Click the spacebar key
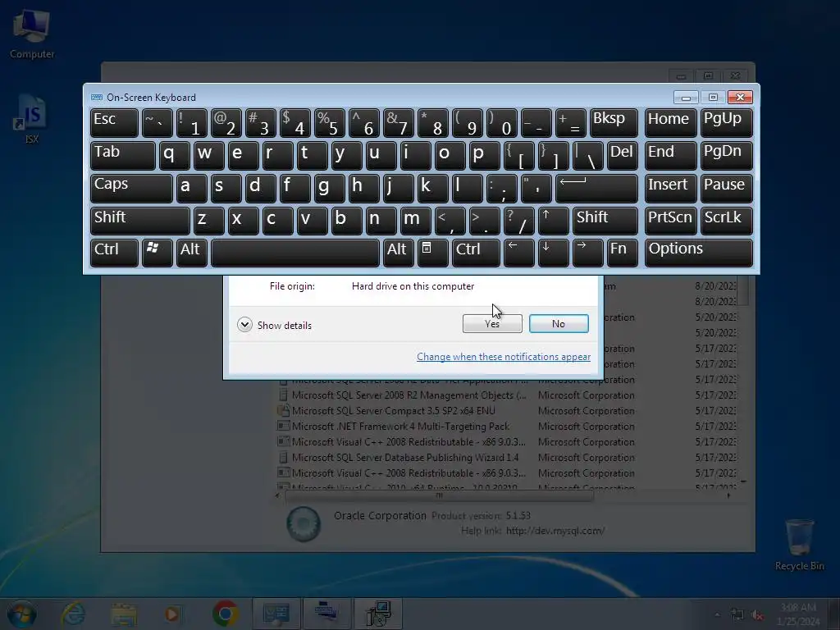 click(x=295, y=253)
